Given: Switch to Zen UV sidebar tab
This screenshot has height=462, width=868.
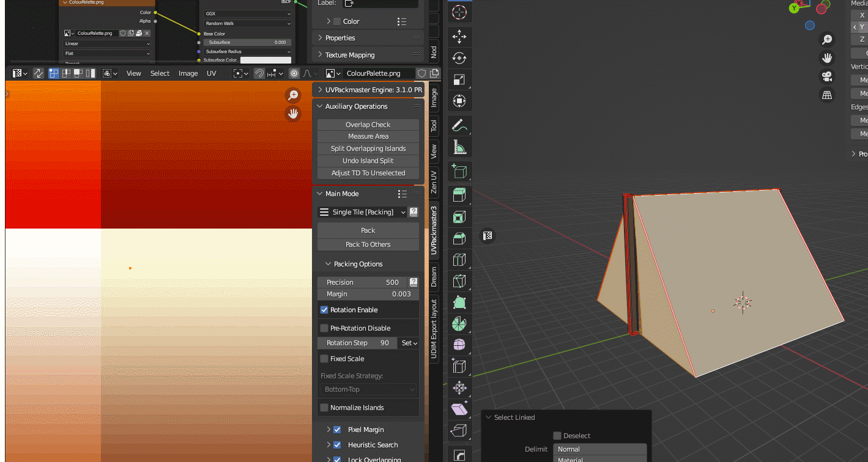Looking at the screenshot, I should coord(434,182).
